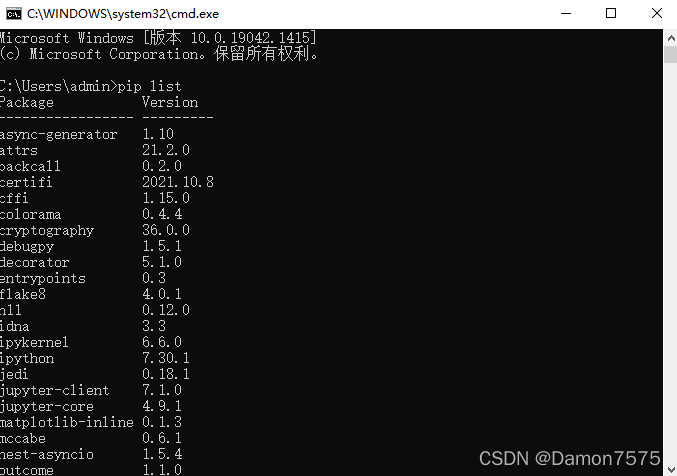Click the 'outcome' package name
Image resolution: width=677 pixels, height=476 pixels.
27,470
